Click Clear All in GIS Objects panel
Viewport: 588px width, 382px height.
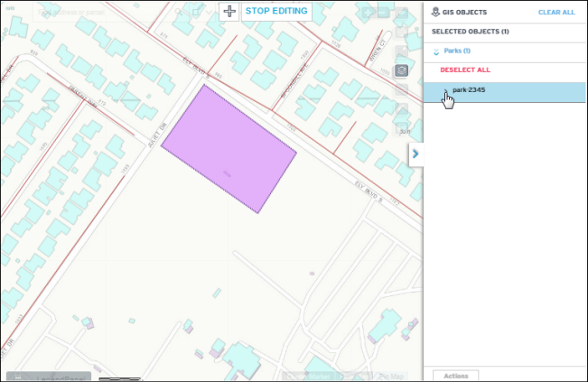tap(555, 13)
